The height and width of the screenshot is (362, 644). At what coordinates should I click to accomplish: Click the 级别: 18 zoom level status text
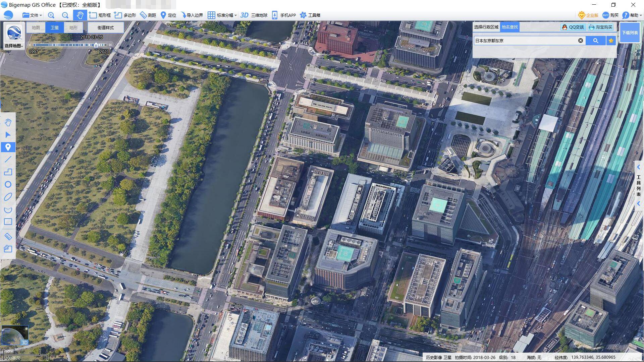507,358
